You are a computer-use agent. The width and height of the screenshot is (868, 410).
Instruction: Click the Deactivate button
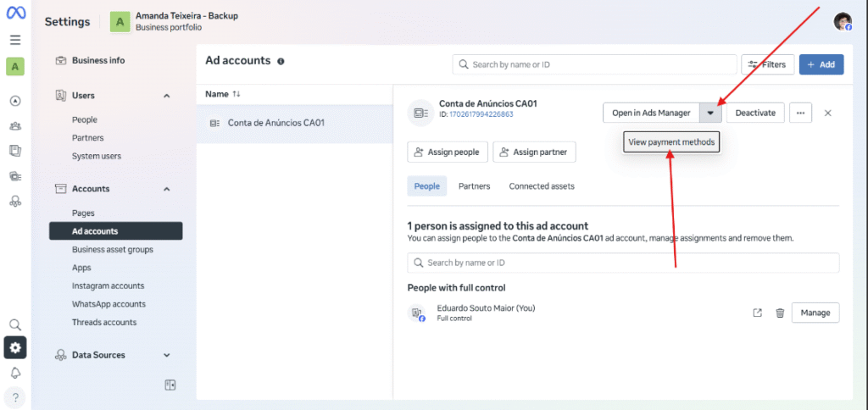(x=755, y=113)
